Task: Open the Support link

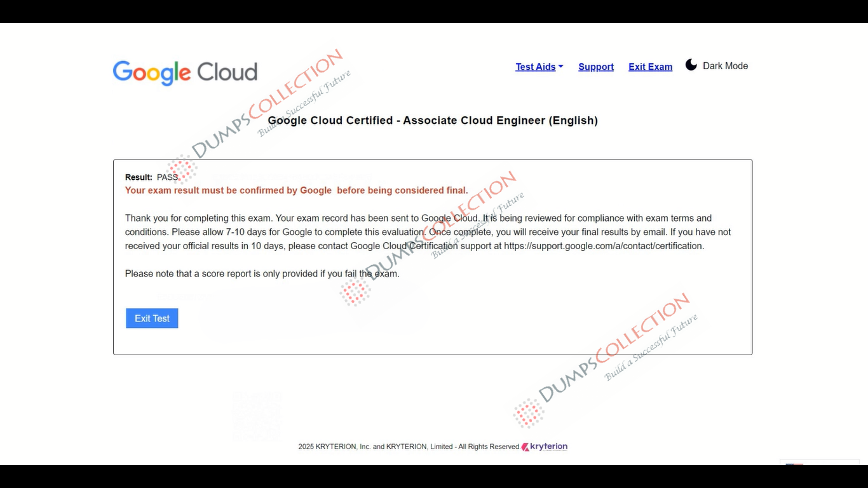Action: pyautogui.click(x=596, y=67)
